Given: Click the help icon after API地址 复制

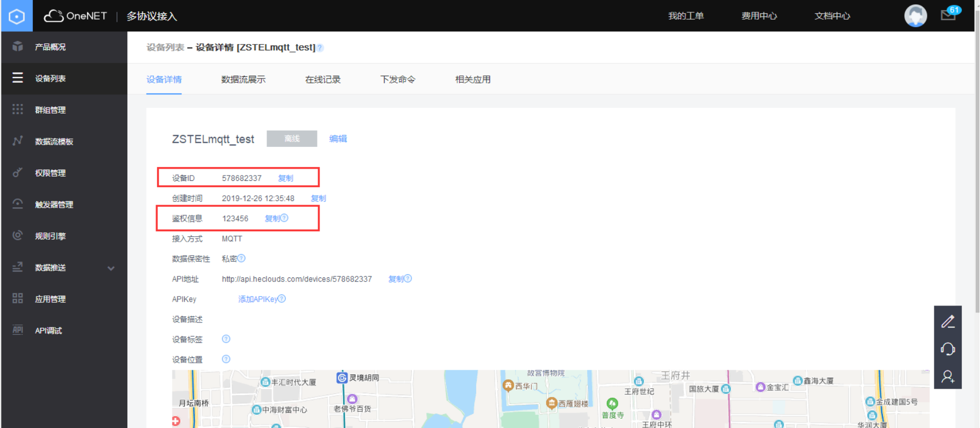Looking at the screenshot, I should point(408,278).
